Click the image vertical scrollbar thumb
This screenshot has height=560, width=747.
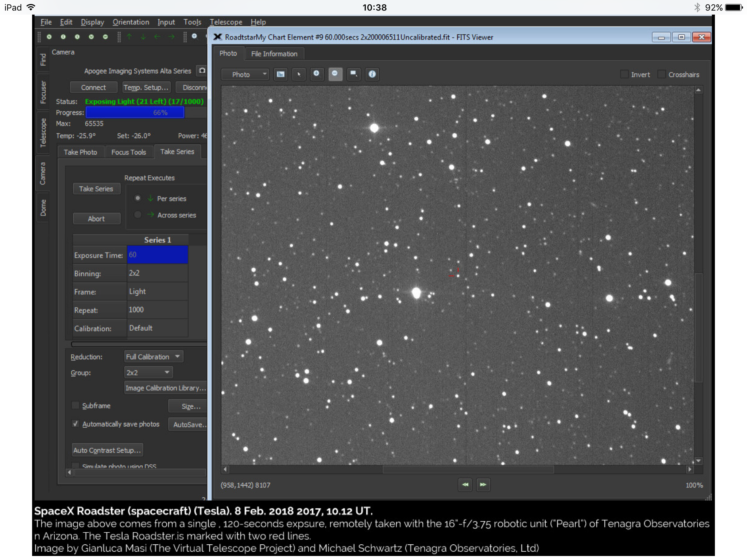point(698,327)
